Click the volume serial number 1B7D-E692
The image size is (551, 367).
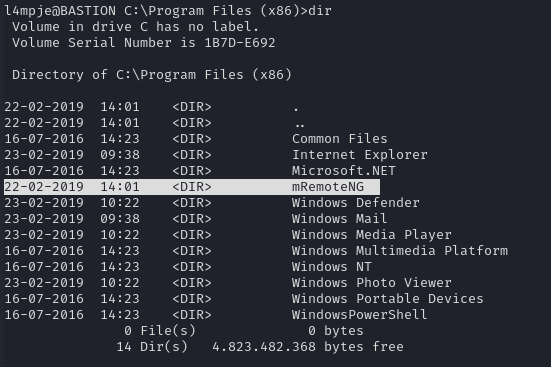(240, 43)
